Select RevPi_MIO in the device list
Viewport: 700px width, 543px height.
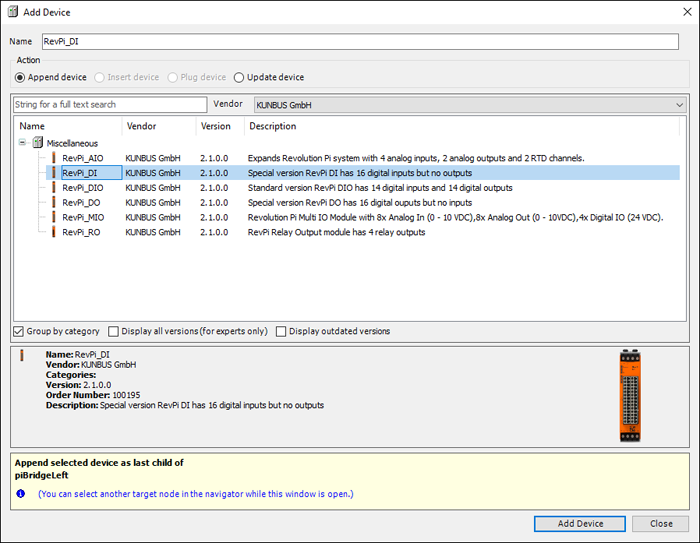click(x=83, y=217)
